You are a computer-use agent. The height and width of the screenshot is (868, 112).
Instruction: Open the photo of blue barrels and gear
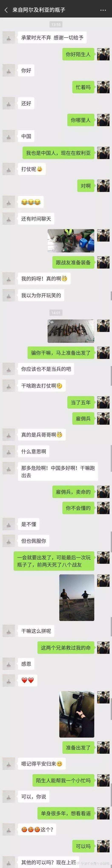(x=71, y=241)
